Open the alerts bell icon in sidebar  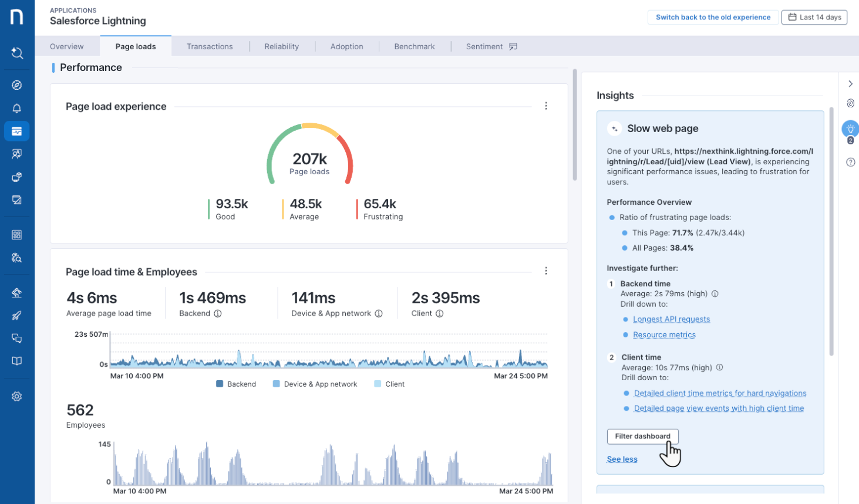tap(17, 109)
